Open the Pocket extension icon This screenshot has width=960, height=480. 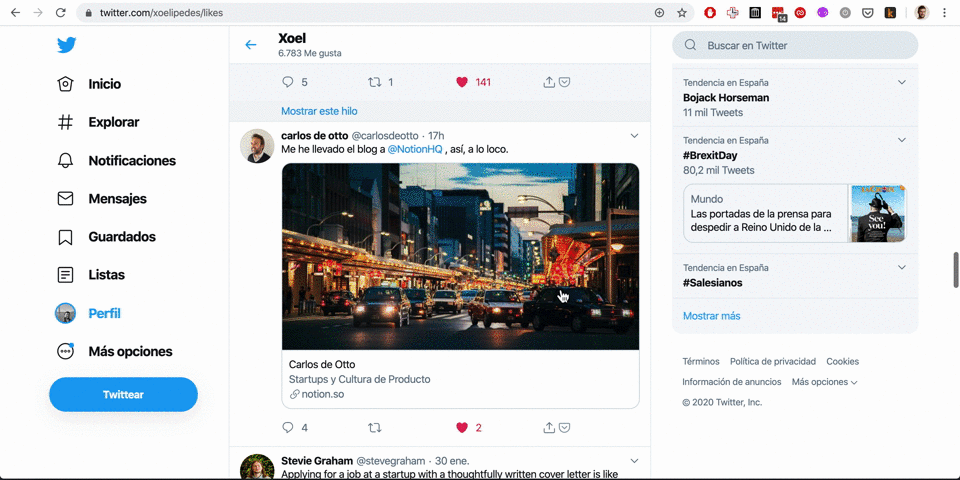868,12
